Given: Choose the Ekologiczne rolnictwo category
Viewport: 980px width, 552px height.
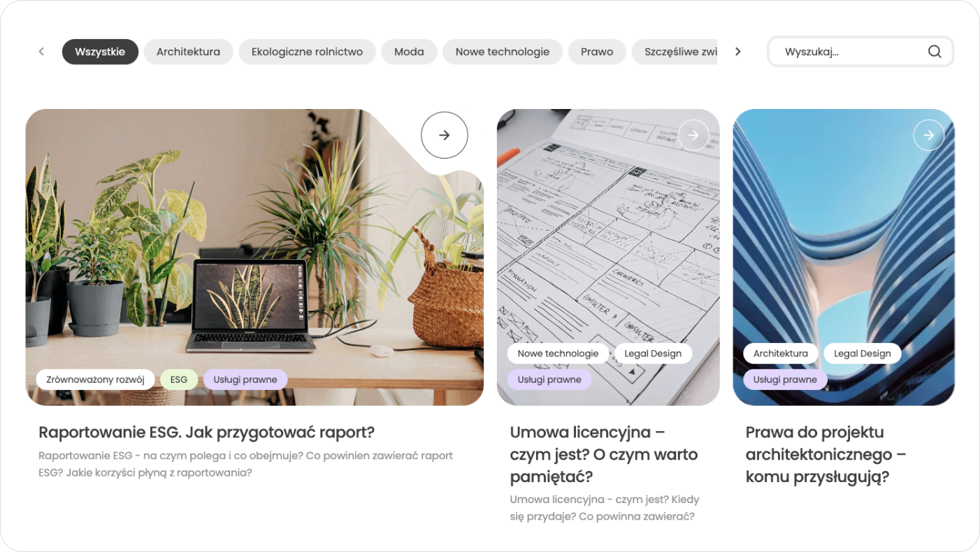Looking at the screenshot, I should pyautogui.click(x=307, y=52).
